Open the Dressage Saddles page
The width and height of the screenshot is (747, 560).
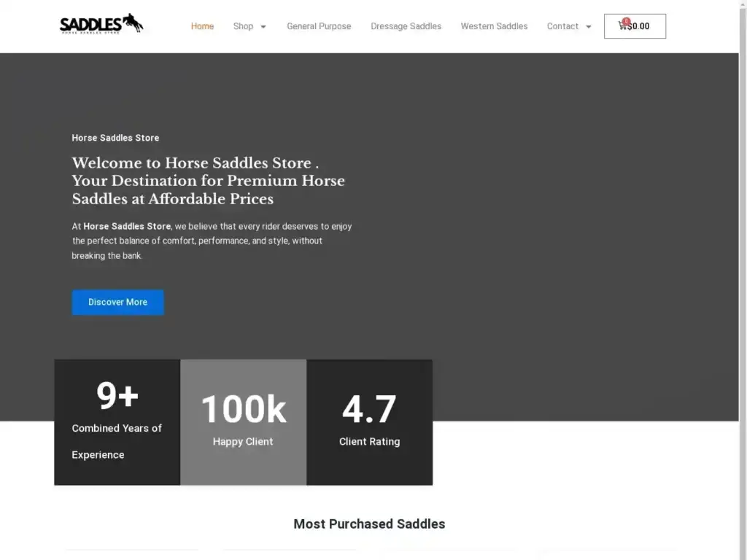point(406,26)
